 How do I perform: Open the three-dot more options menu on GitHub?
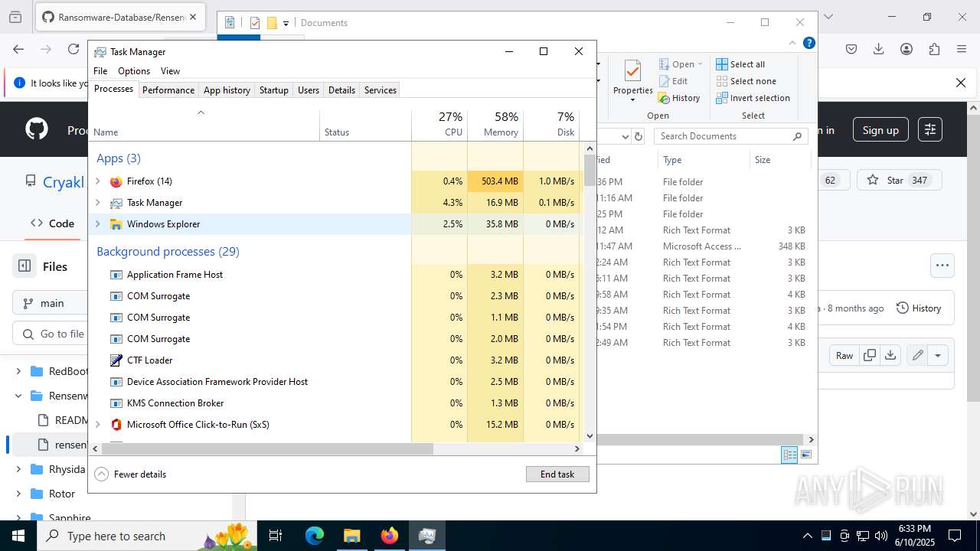click(x=942, y=266)
